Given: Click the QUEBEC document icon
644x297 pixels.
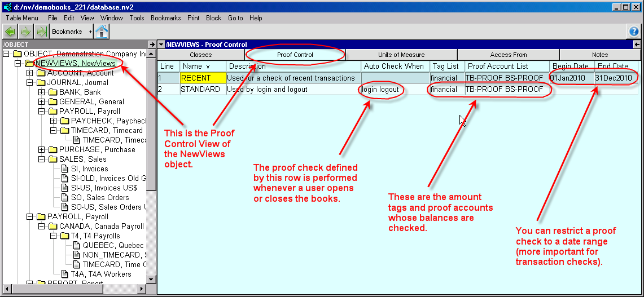Looking at the screenshot, I should pos(76,245).
